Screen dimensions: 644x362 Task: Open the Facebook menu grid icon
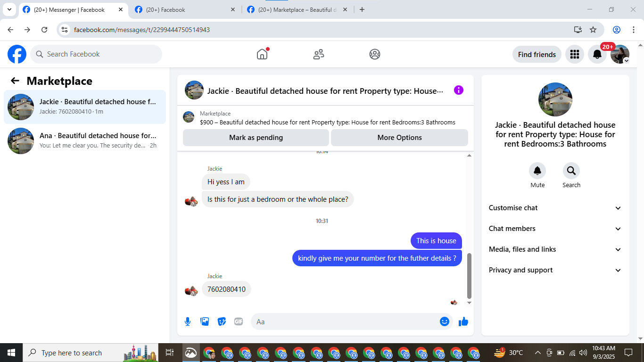[574, 54]
